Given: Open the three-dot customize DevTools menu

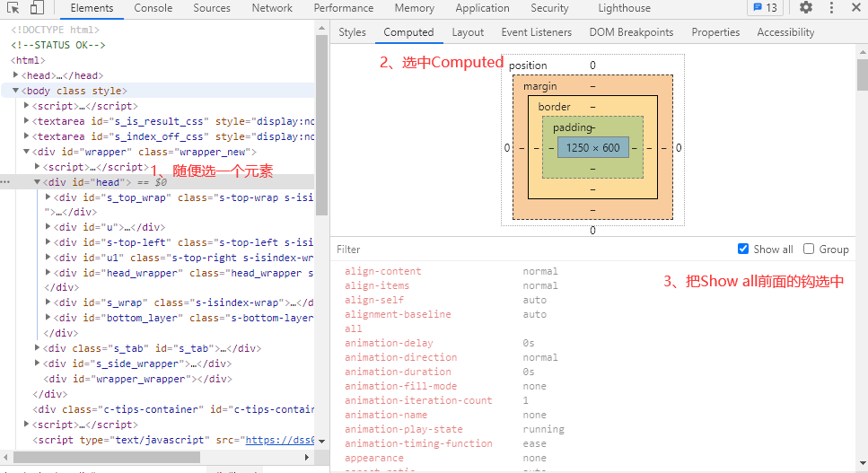Looking at the screenshot, I should click(829, 8).
